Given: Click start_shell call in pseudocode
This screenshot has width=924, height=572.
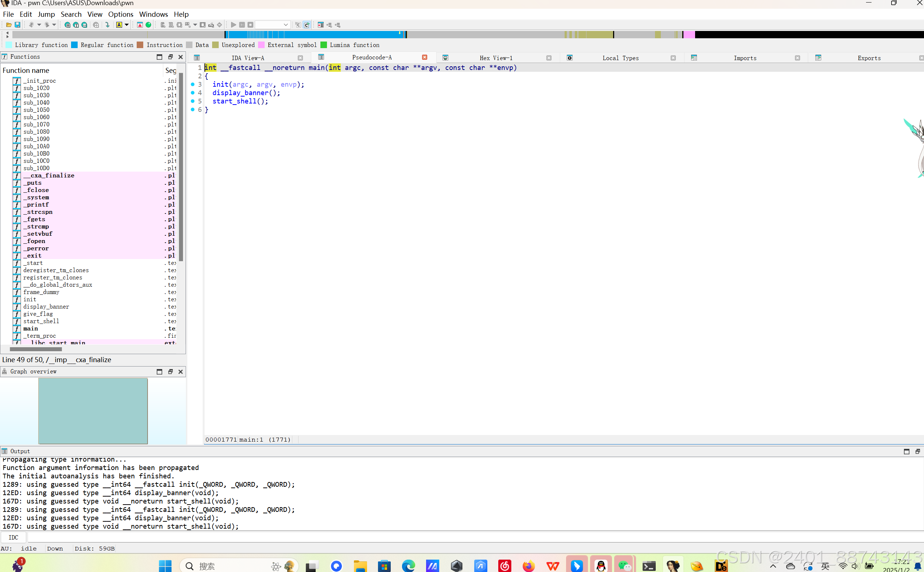Looking at the screenshot, I should 234,101.
